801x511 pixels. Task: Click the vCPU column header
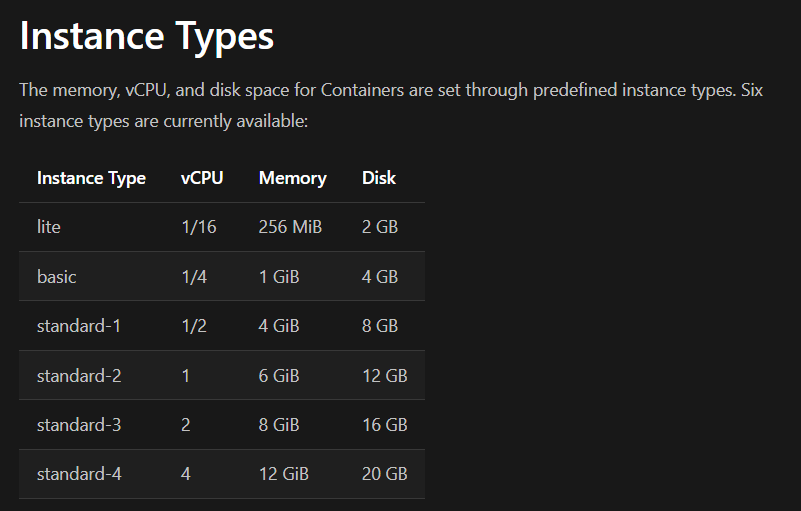(202, 178)
